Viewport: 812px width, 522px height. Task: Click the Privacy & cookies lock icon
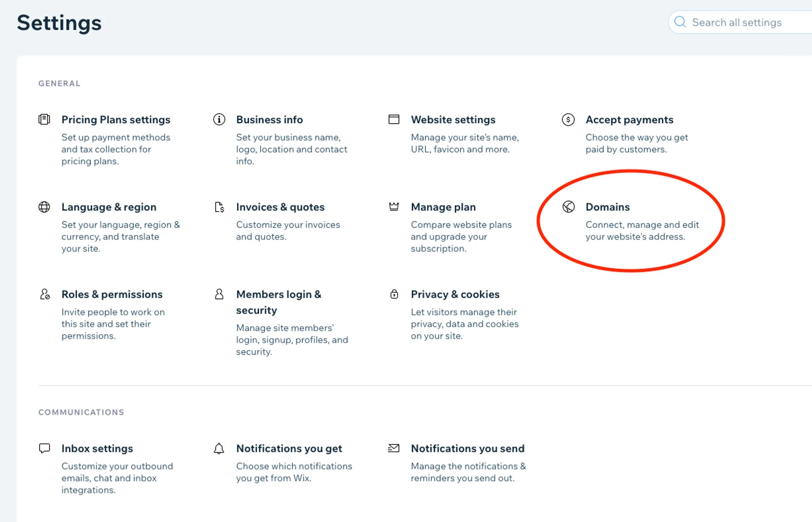point(394,294)
